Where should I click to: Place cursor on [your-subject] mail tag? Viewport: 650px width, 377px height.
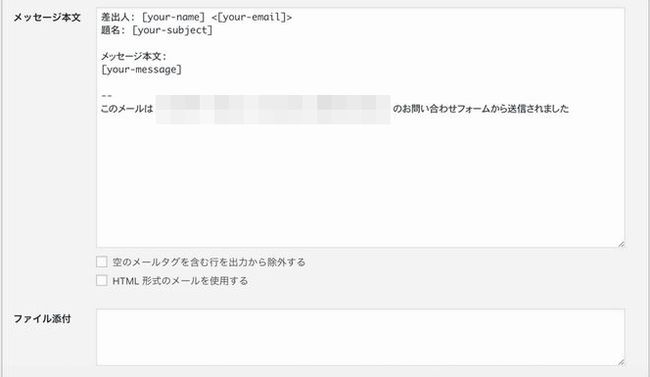172,30
